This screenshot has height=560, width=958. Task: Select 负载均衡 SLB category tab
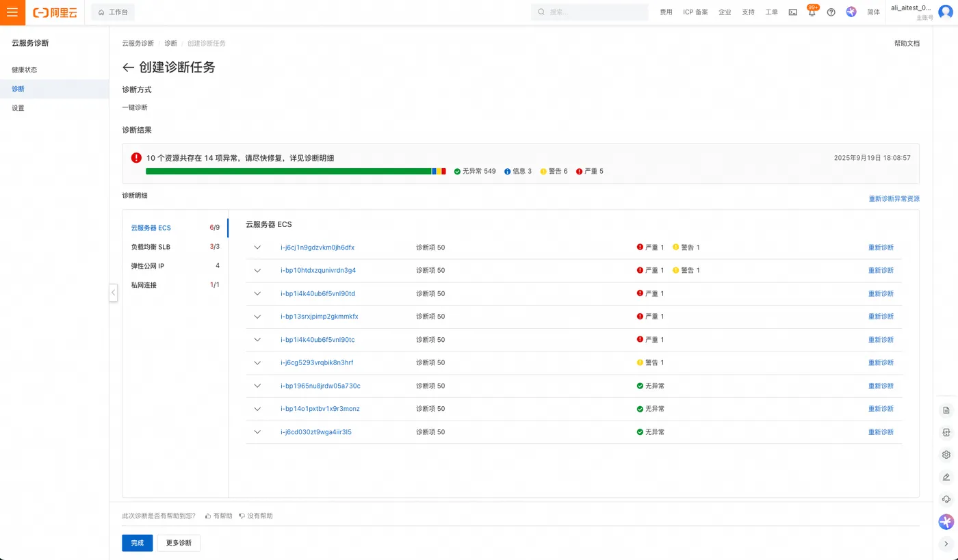point(175,247)
